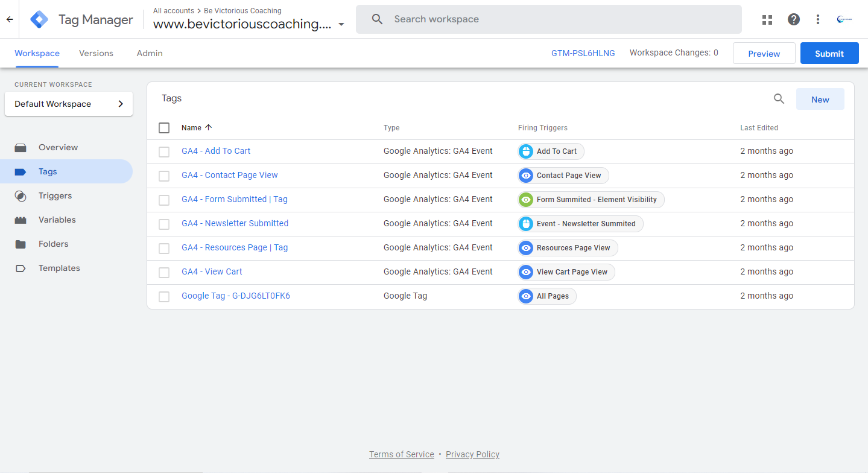Click the Overview icon in the sidebar
The image size is (868, 473).
click(21, 147)
